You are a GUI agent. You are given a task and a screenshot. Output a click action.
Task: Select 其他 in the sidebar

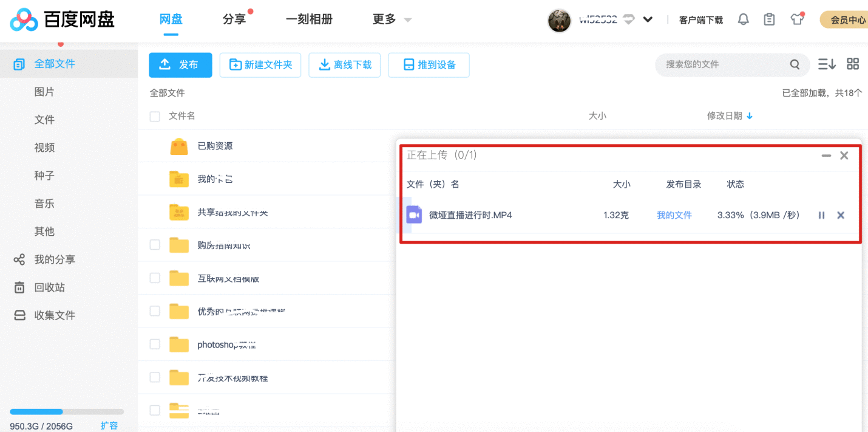tap(44, 231)
